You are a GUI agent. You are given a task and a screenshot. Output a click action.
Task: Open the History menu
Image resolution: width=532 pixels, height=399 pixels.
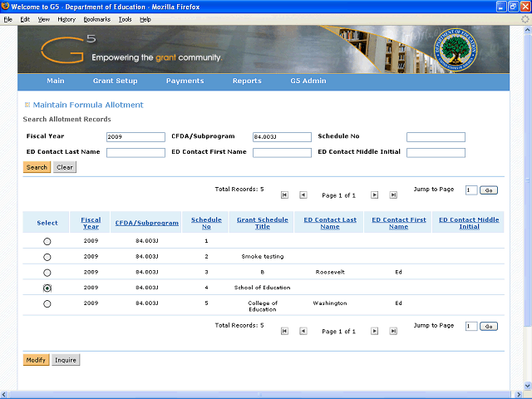[x=66, y=18]
